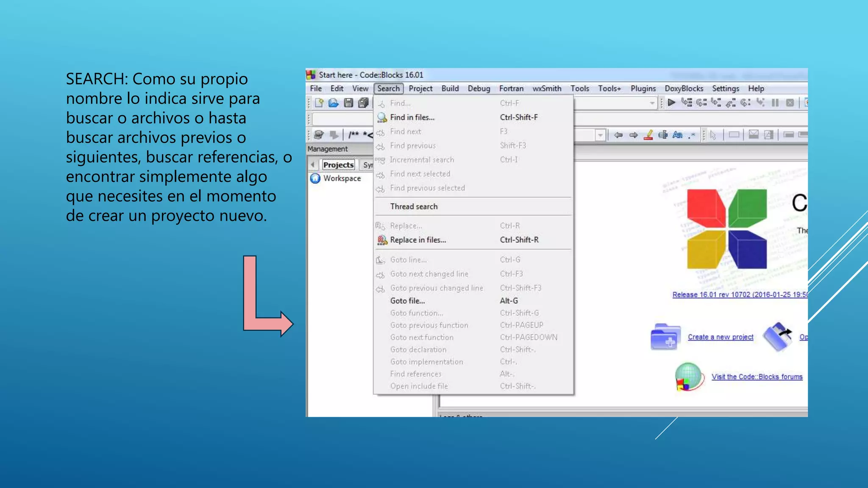Click the Jump back arrow icon
The height and width of the screenshot is (488, 868).
coord(618,135)
